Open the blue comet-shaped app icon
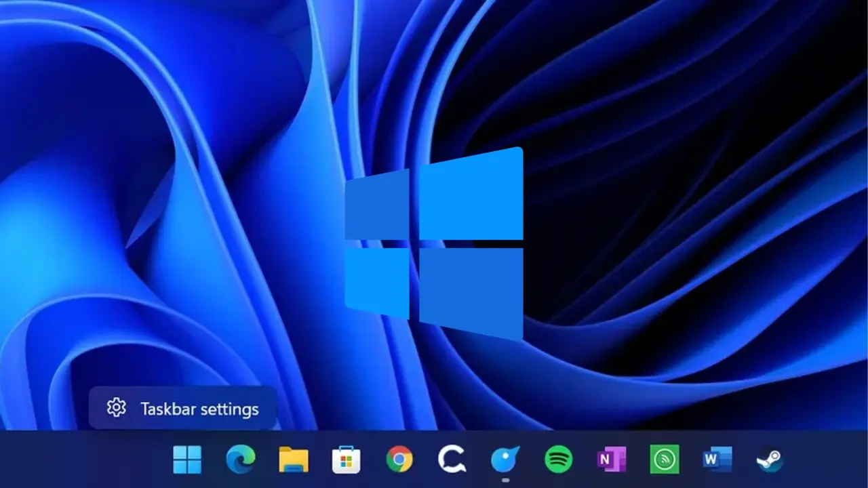This screenshot has height=488, width=868. [x=505, y=460]
